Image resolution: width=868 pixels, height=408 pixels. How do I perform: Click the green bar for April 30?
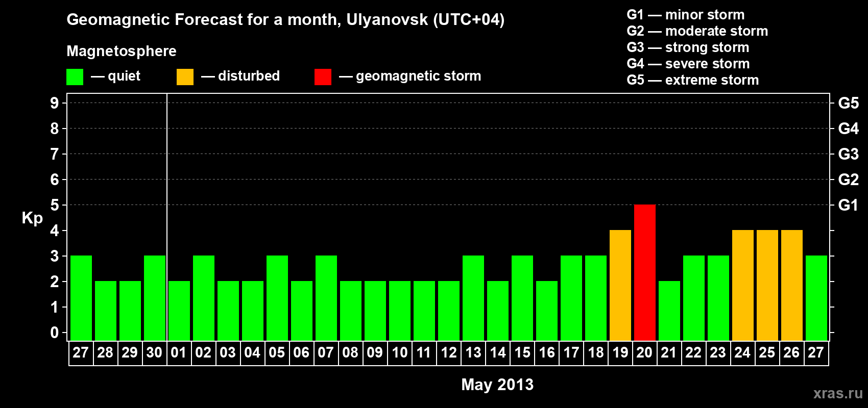[155, 298]
